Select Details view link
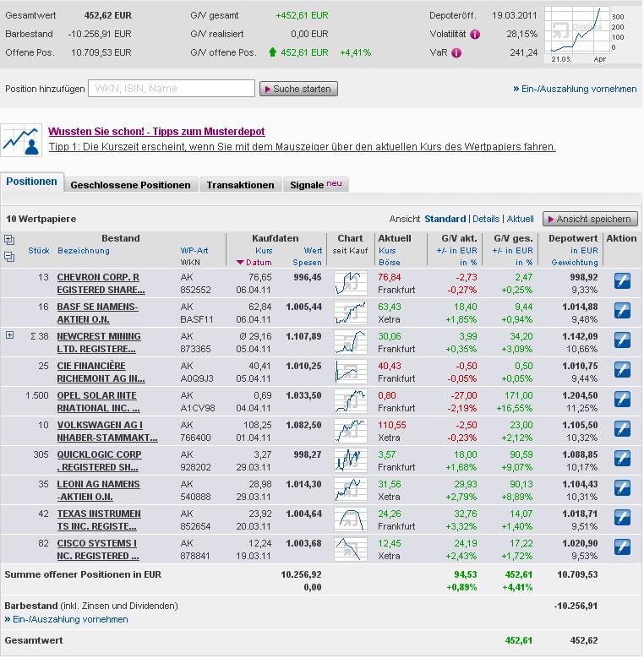 point(486,219)
